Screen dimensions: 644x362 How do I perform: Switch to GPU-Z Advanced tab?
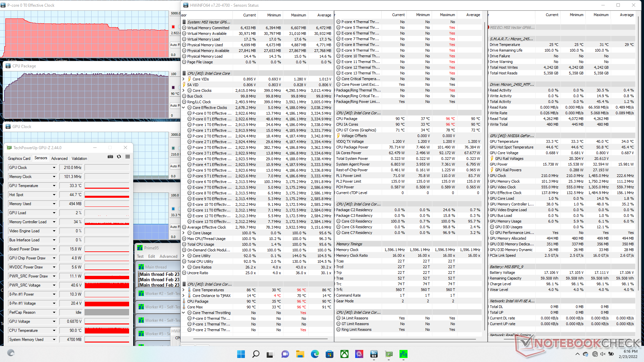tap(59, 159)
